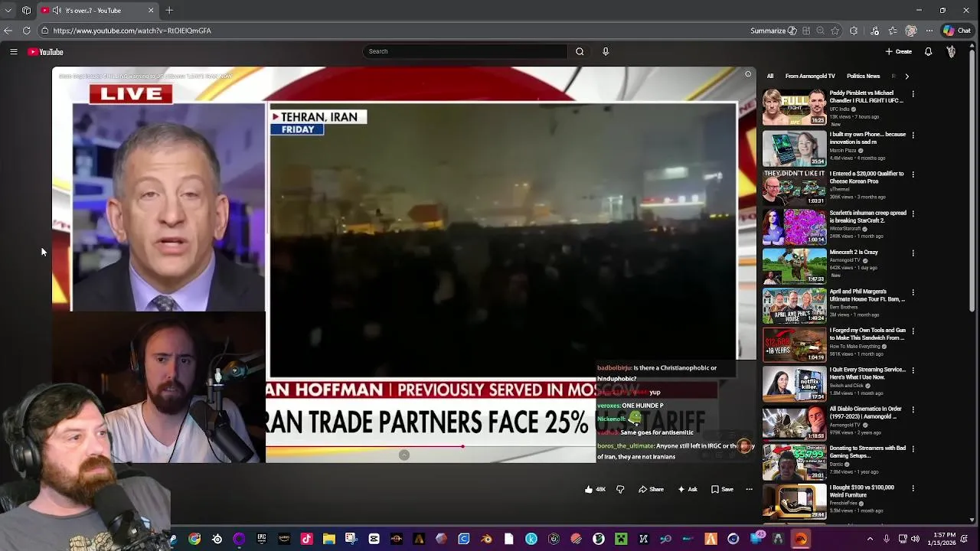
Task: Close the "It's over..?" tab
Action: click(x=151, y=11)
